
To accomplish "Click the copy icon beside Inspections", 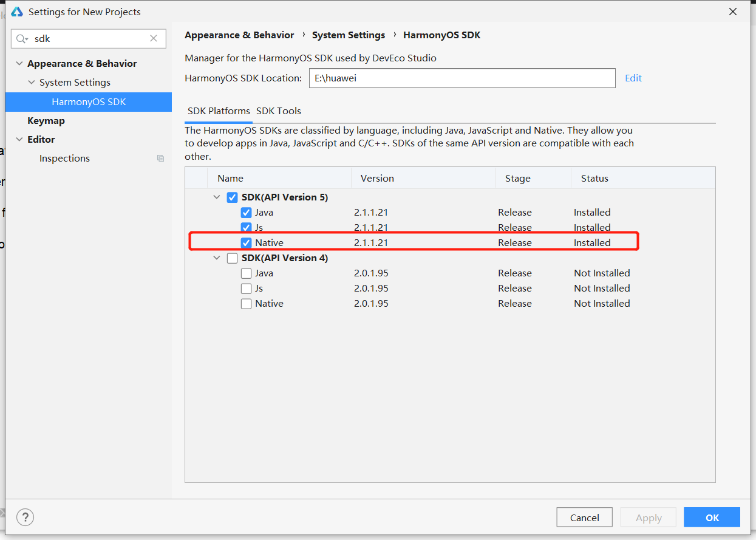I will tap(160, 159).
